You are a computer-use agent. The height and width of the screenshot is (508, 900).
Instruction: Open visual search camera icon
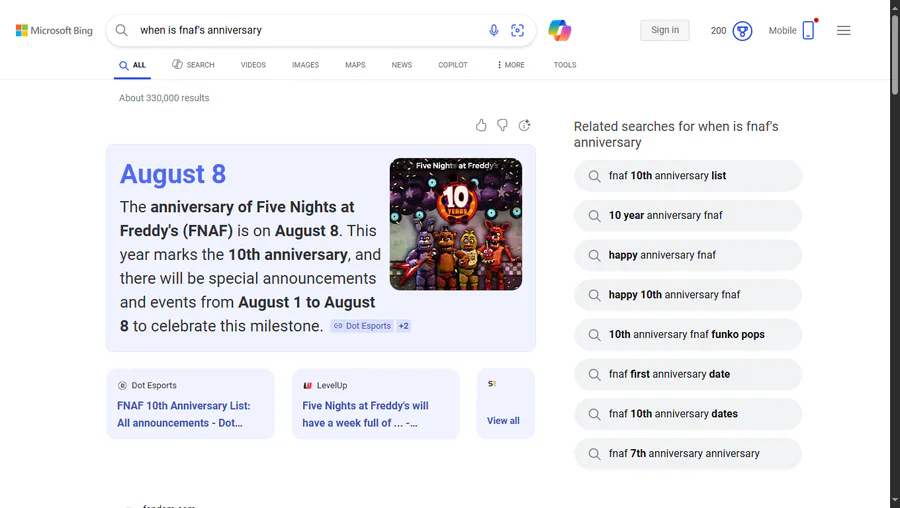[517, 30]
